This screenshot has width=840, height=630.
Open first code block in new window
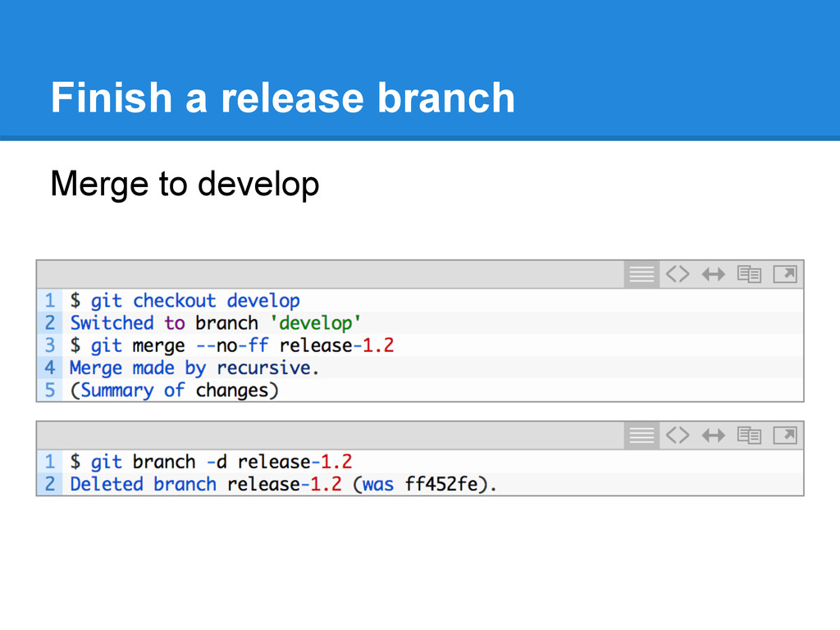(785, 274)
